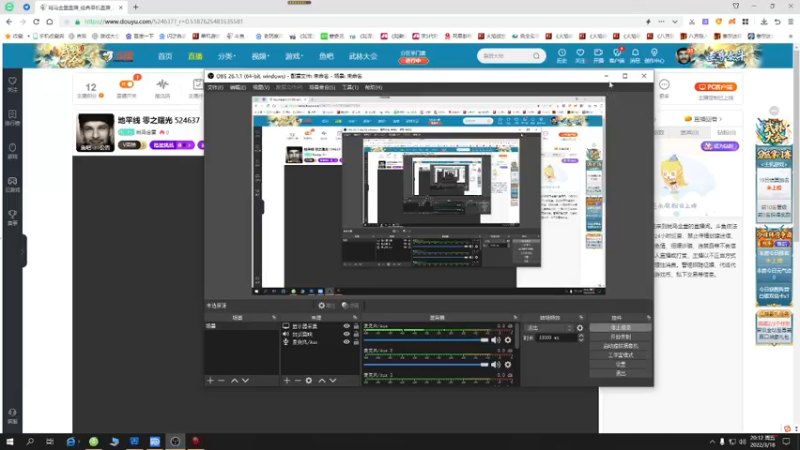Mute the second mixer channel
This screenshot has height=450, width=800.
point(495,364)
